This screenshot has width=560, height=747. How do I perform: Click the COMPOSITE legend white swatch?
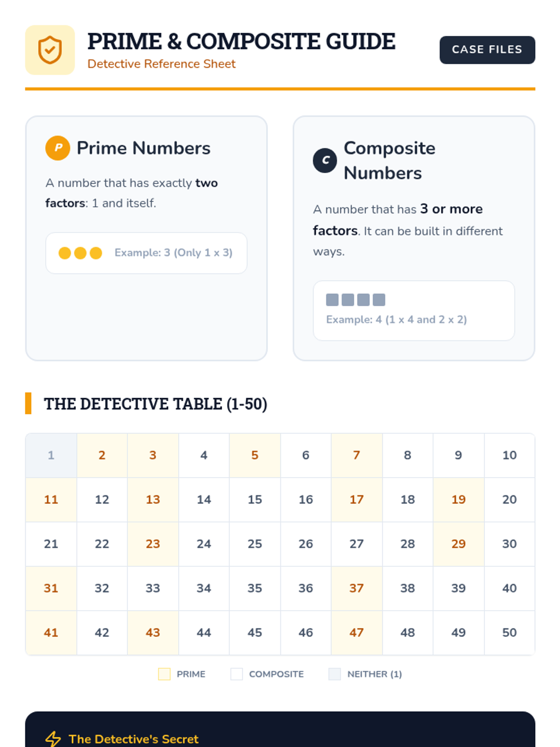(237, 674)
